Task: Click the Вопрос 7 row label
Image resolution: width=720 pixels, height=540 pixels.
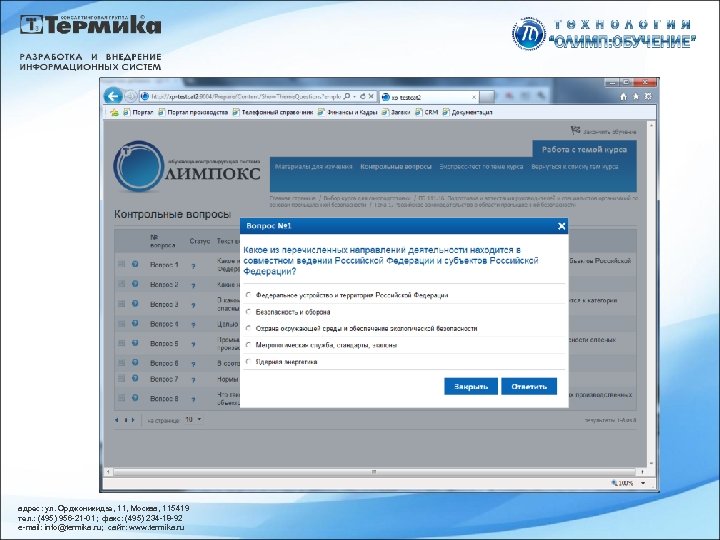Action: 164,379
